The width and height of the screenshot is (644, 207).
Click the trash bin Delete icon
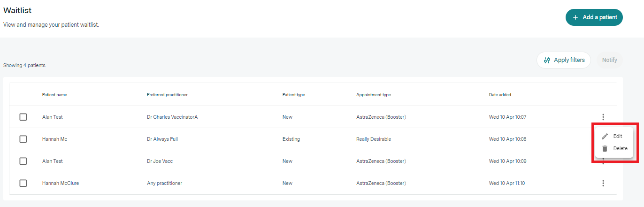point(605,148)
